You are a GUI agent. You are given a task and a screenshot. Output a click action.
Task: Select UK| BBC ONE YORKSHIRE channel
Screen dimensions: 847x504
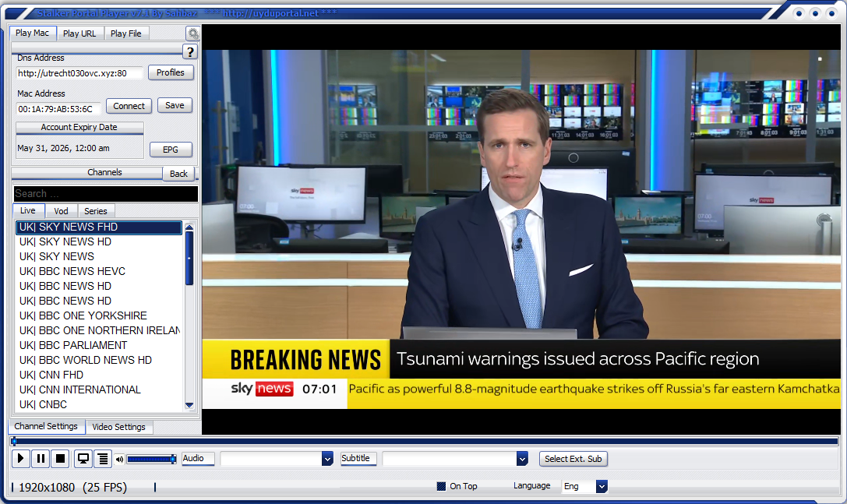[x=99, y=315]
